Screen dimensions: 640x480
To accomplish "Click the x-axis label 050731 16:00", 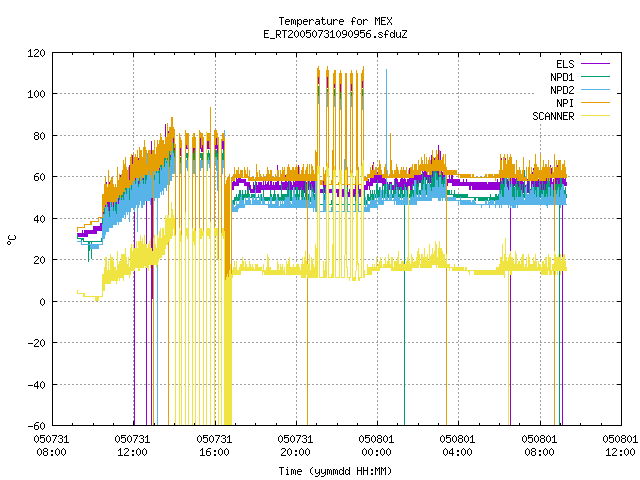I will pos(214,446).
